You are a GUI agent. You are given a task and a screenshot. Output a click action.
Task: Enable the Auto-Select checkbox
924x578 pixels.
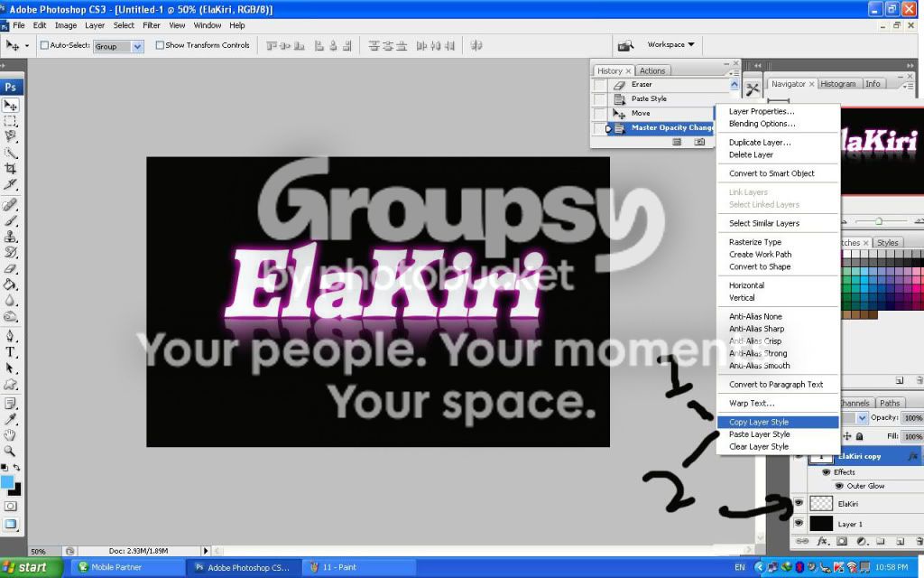coord(44,45)
